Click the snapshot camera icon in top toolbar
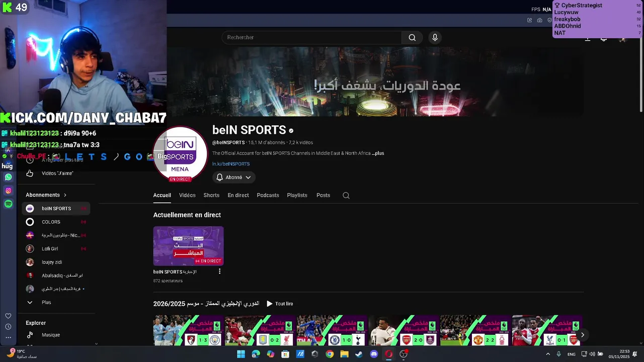The width and height of the screenshot is (644, 362). pyautogui.click(x=540, y=20)
